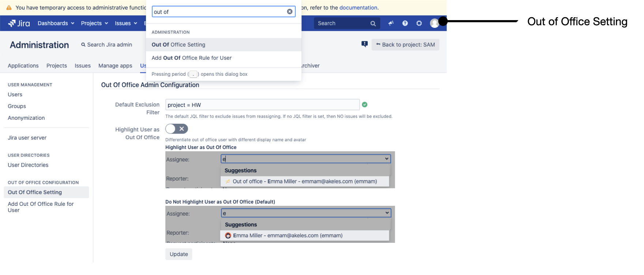Viewport: 644px width, 275px height.
Task: Click Back to project: SAM button
Action: (405, 45)
